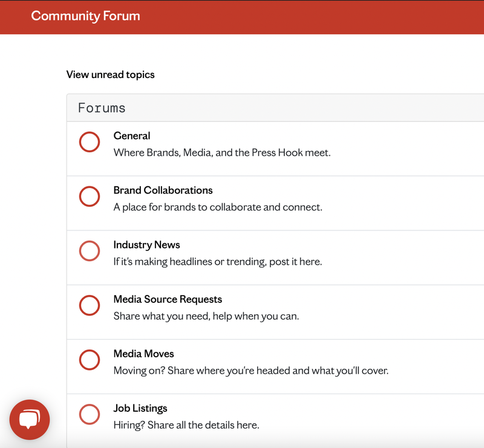Click 'Hiring? Share all the details here.'

pyautogui.click(x=186, y=425)
